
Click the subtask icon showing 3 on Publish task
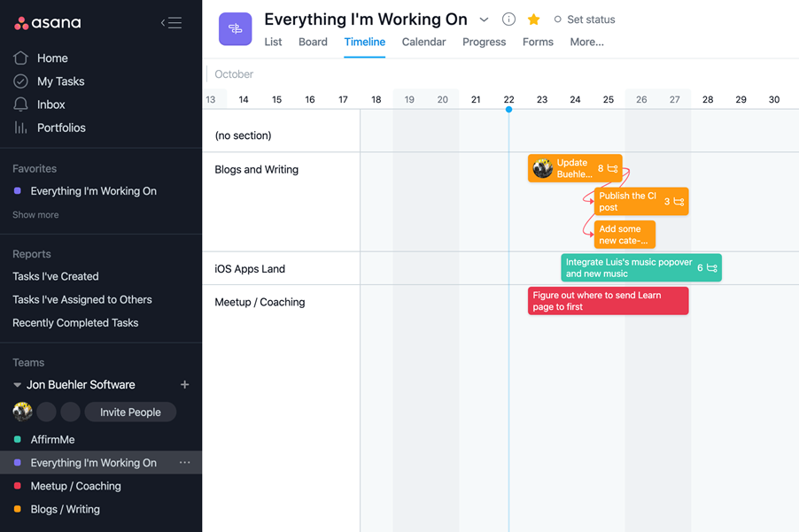679,202
